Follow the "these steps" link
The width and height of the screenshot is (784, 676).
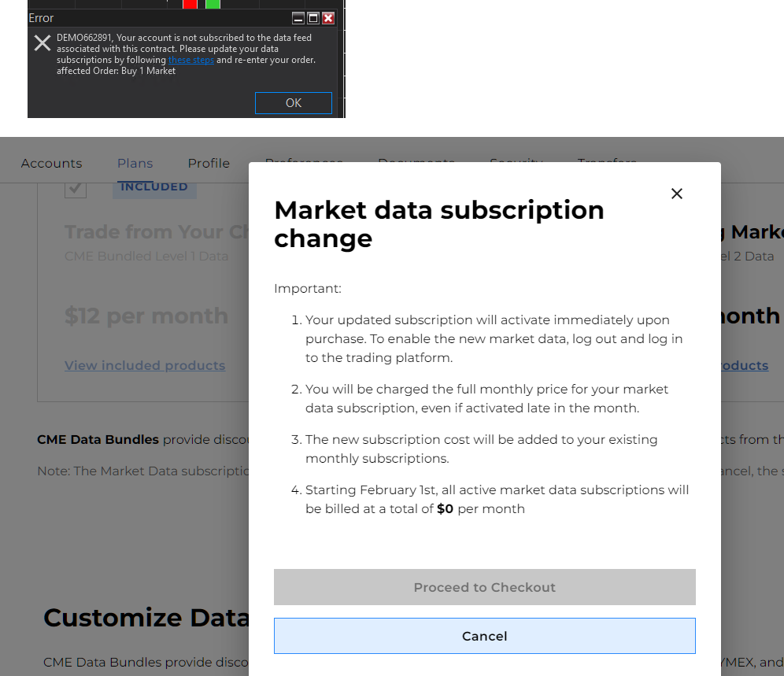point(190,60)
